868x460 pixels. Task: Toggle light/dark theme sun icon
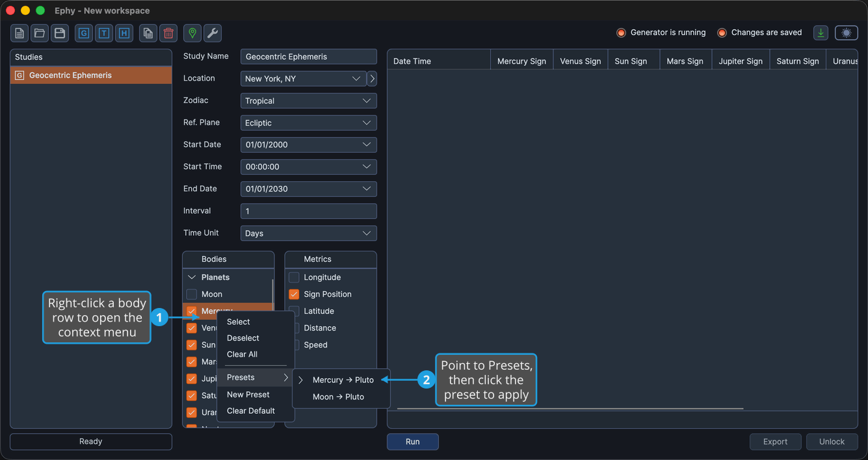pyautogui.click(x=847, y=32)
